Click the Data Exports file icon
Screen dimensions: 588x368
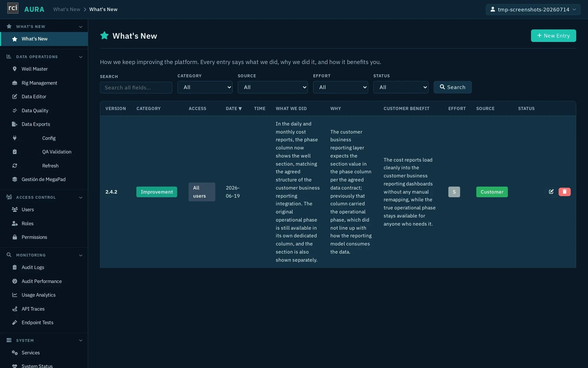tap(14, 124)
